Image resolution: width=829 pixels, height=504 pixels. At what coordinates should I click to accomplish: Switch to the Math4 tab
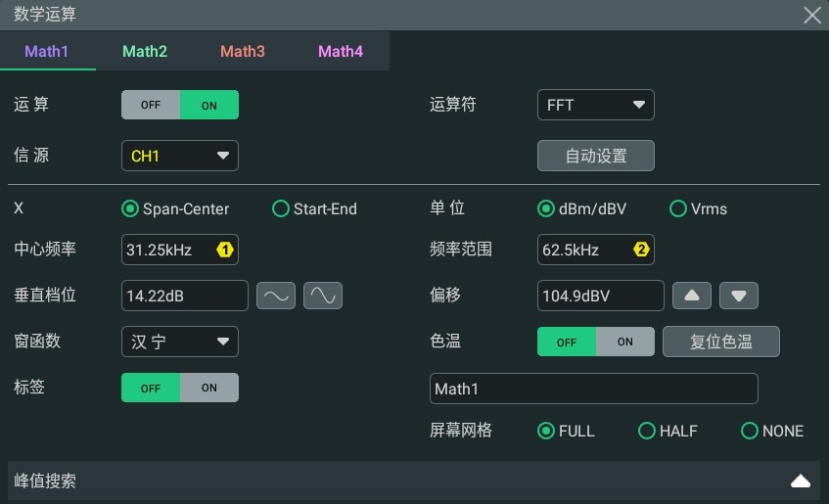[341, 51]
